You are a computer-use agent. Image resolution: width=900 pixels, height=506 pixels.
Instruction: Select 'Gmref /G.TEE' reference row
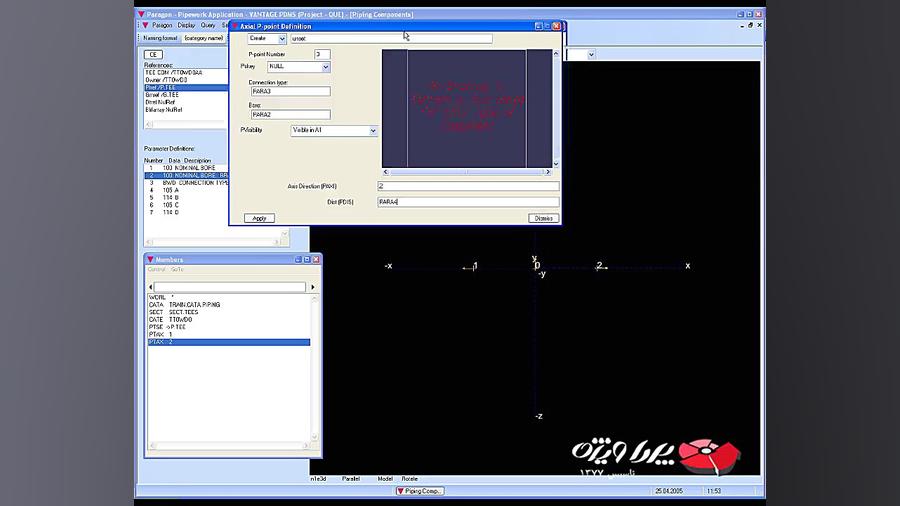[x=185, y=95]
